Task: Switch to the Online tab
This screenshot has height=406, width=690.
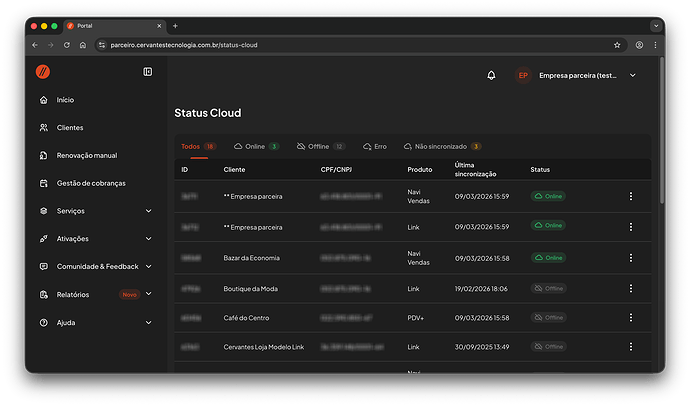Action: 256,146
